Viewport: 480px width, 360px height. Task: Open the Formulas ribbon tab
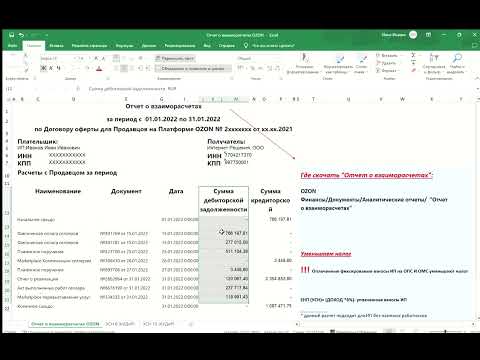124,46
